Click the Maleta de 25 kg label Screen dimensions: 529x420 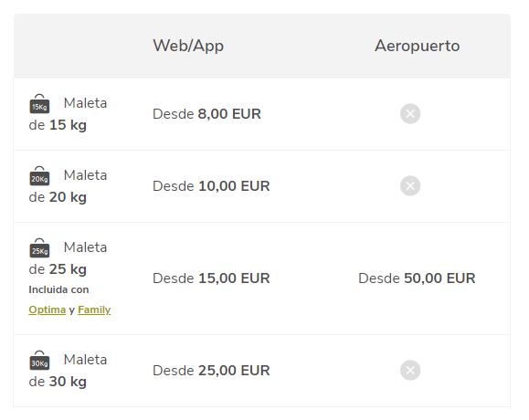(x=69, y=258)
